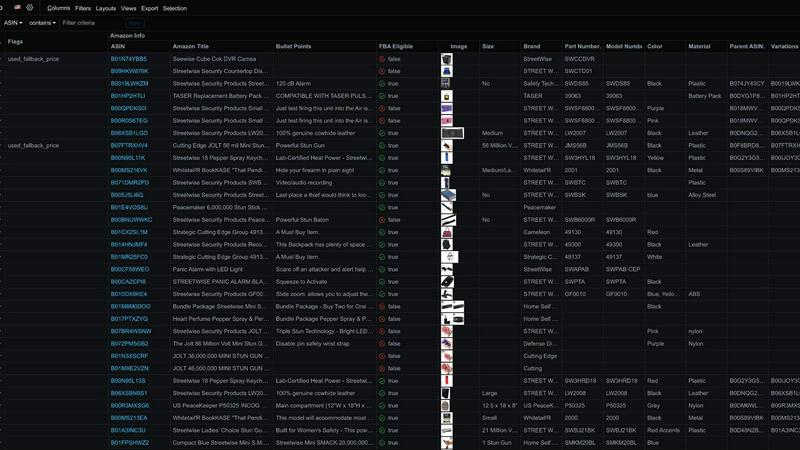Open ASIN link B01N74YBB5
This screenshot has width=800, height=450.
point(129,59)
